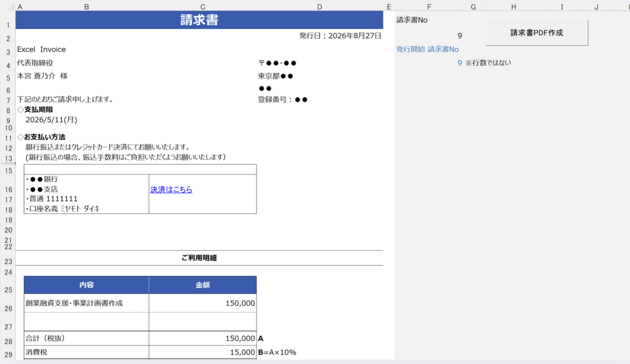Screen dimensions: 630x364
Task: Click the ご利用明細 section heading
Action: pos(199,258)
